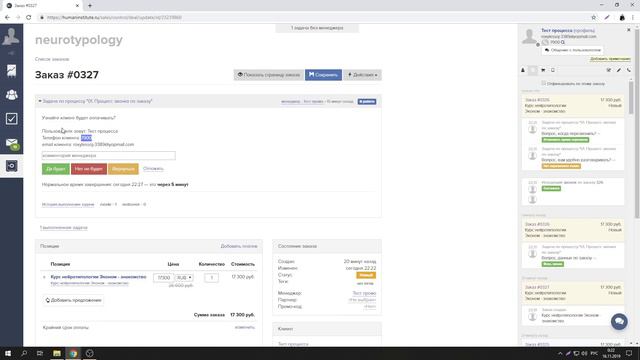
Task: Click the right panel inner scrollbar
Action: (x=631, y=97)
